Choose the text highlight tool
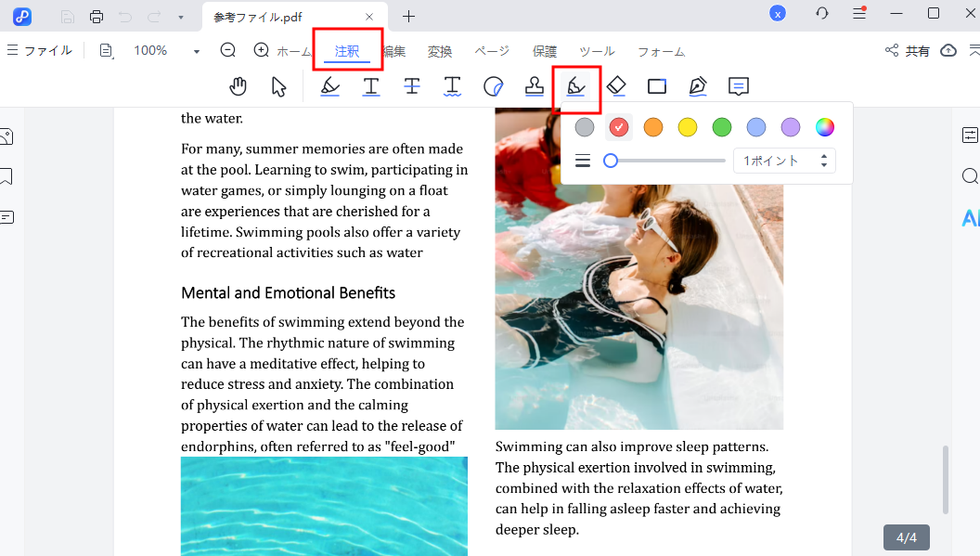The width and height of the screenshot is (980, 556). pyautogui.click(x=329, y=86)
